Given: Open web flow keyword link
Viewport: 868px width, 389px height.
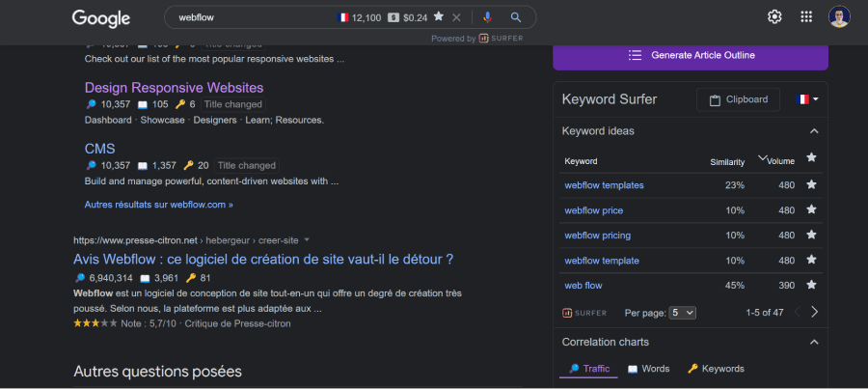Looking at the screenshot, I should coord(583,286).
